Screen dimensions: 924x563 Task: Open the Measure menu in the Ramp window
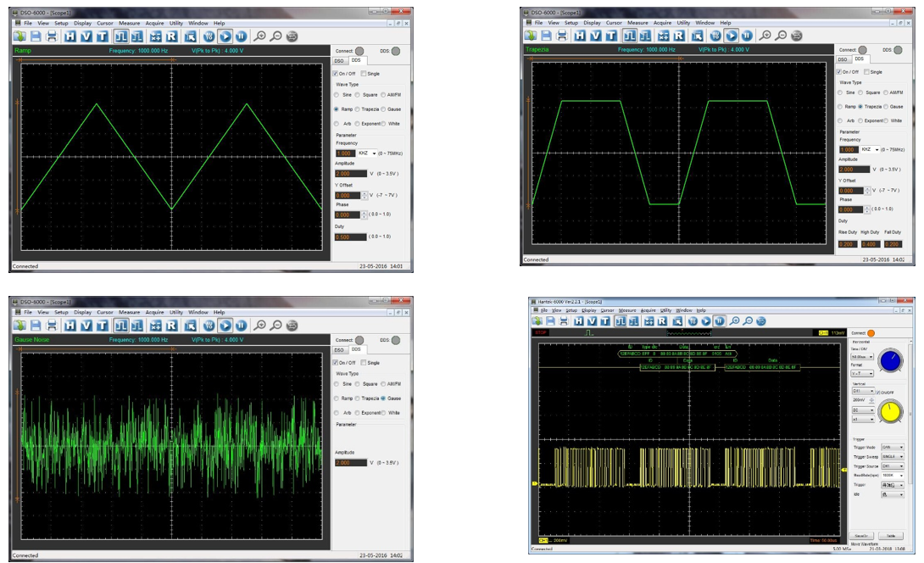(130, 23)
